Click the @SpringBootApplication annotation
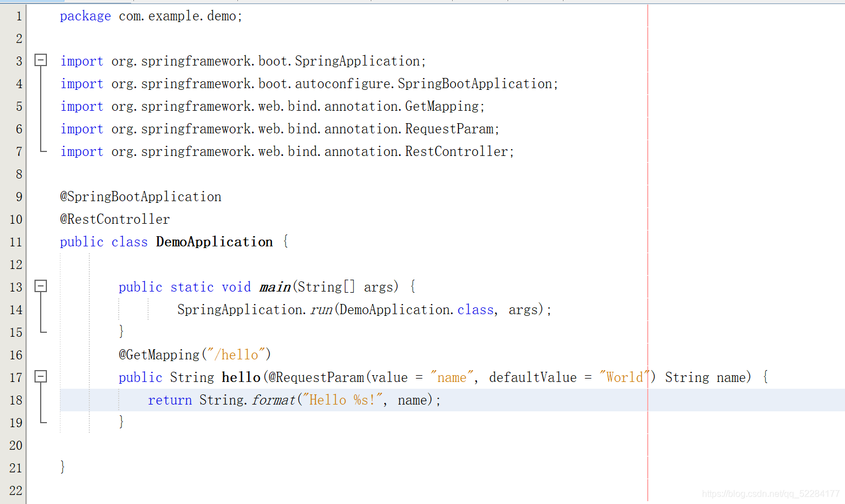845x504 pixels. pos(141,197)
